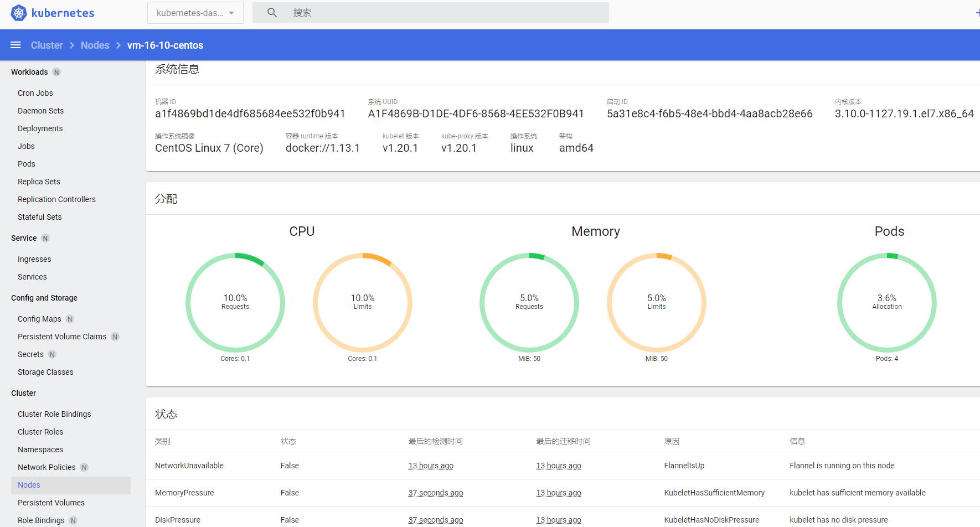This screenshot has width=980, height=527.
Task: Click the N badge next to Secrets
Action: [x=52, y=354]
